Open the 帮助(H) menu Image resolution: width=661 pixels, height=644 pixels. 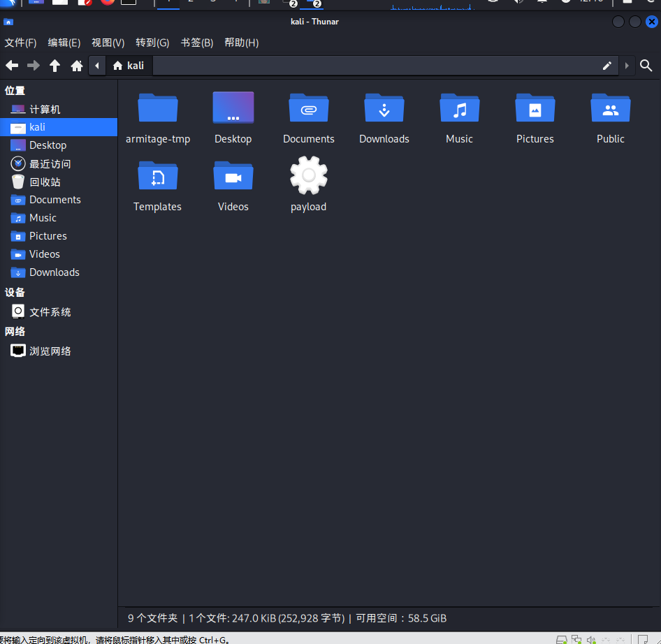pos(242,43)
